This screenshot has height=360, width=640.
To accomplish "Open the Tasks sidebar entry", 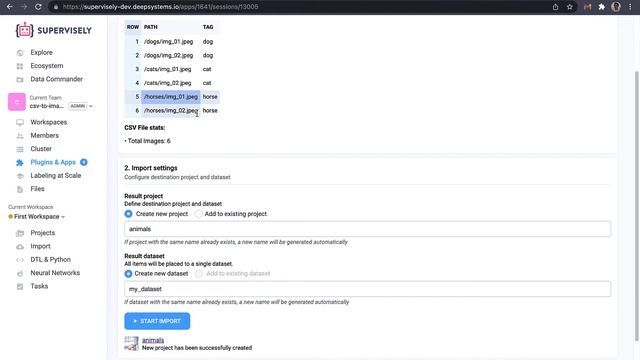I will (39, 286).
